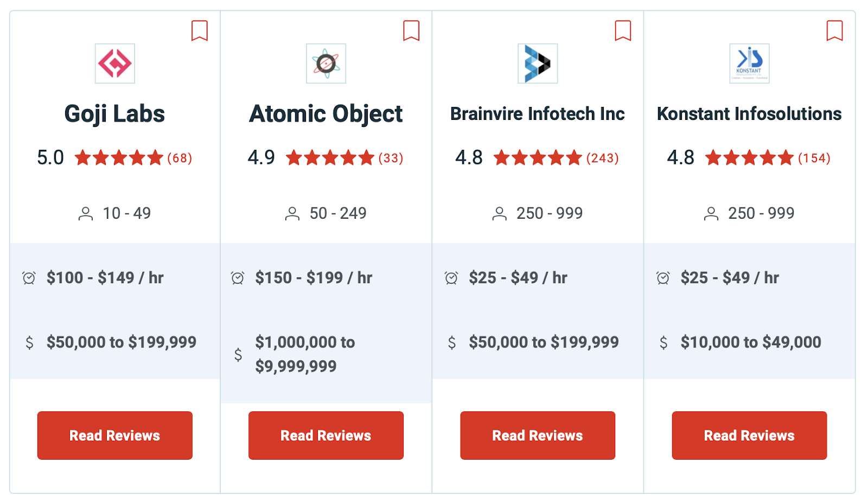Open Brainvire Infotech Inc Read Reviews button

[538, 435]
